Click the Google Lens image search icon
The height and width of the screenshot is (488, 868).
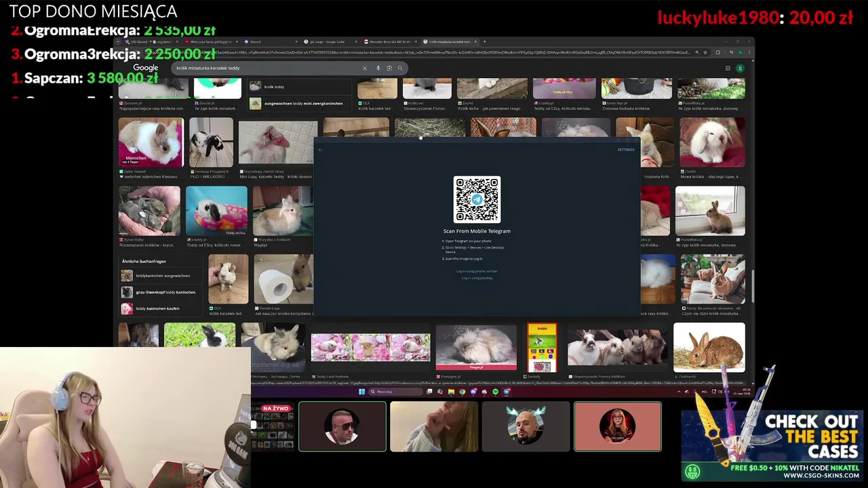click(x=389, y=68)
